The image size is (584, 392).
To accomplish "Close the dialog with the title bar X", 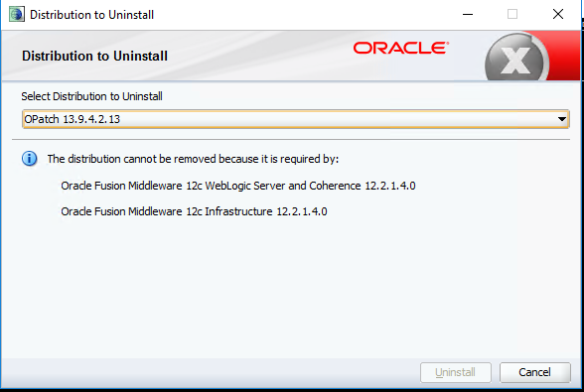I will pyautogui.click(x=558, y=15).
